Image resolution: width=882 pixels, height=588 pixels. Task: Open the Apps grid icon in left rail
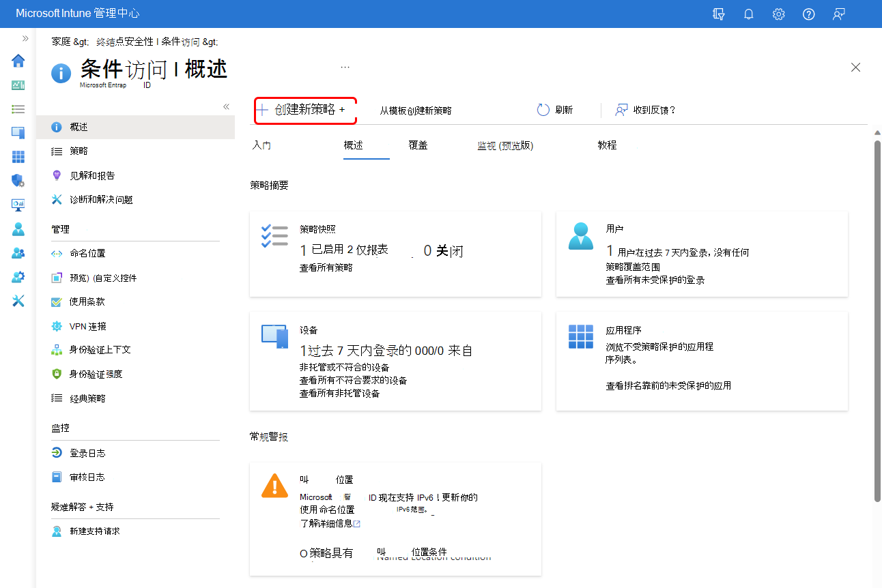[x=18, y=157]
